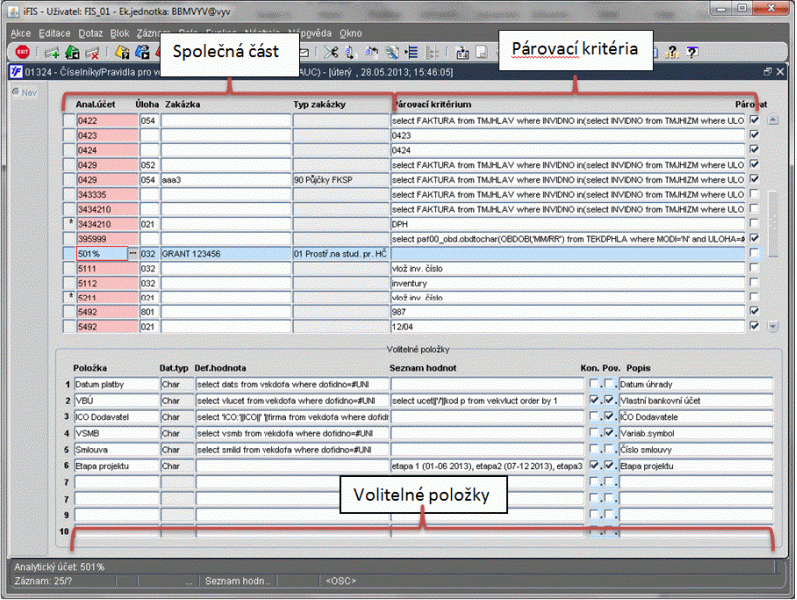Image resolution: width=797 pixels, height=600 pixels.
Task: Click the enter query icon beside delete record
Action: click(121, 52)
